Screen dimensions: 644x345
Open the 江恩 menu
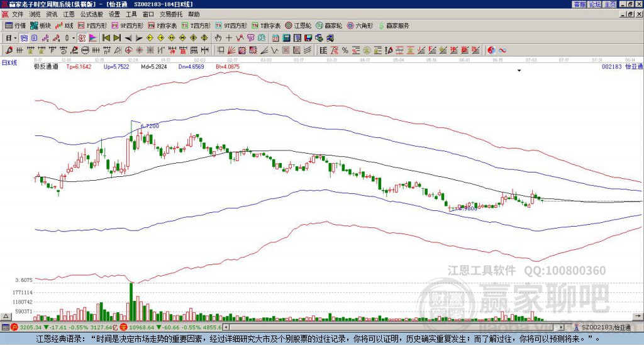click(x=69, y=14)
